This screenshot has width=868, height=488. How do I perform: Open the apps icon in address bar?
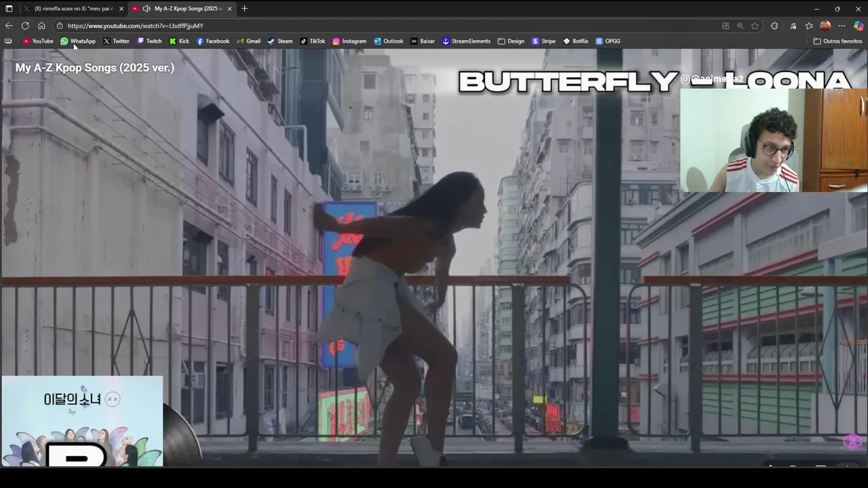tap(726, 26)
